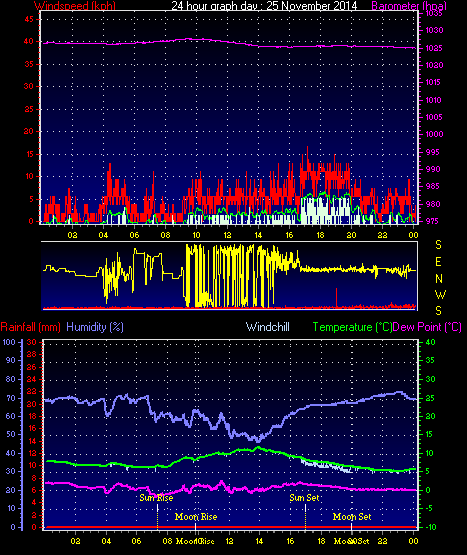The image size is (467, 555).
Task: Select the Rainfall (mm) legend label
Action: (30, 327)
